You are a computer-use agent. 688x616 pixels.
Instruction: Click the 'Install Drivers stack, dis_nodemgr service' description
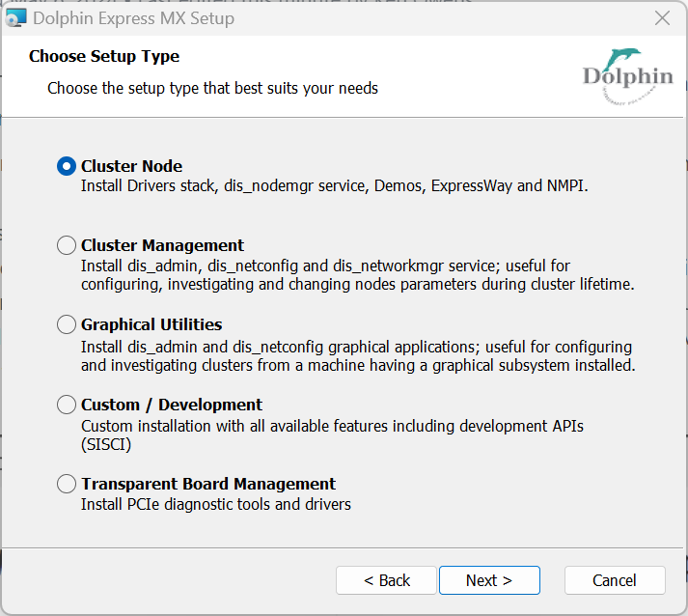[x=334, y=185]
